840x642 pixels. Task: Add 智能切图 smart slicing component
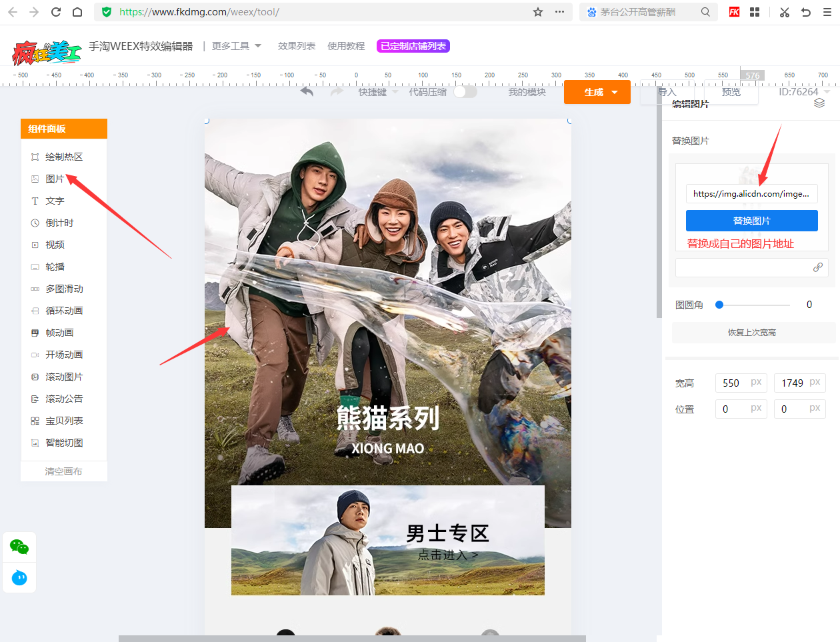[64, 443]
